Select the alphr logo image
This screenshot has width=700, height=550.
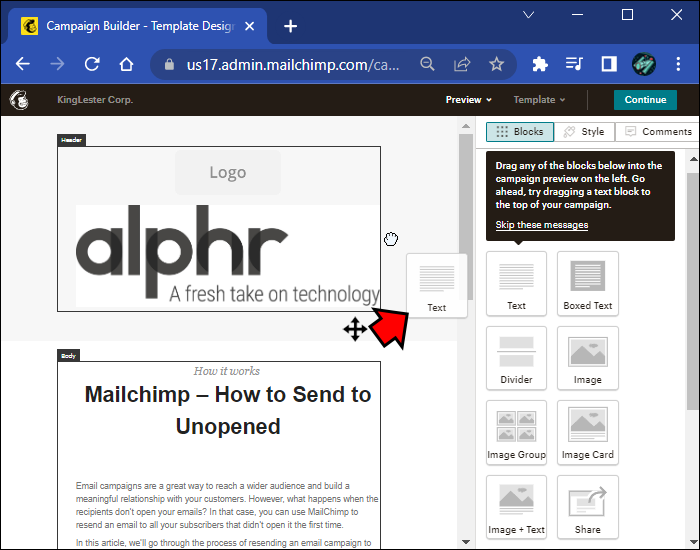[x=228, y=256]
